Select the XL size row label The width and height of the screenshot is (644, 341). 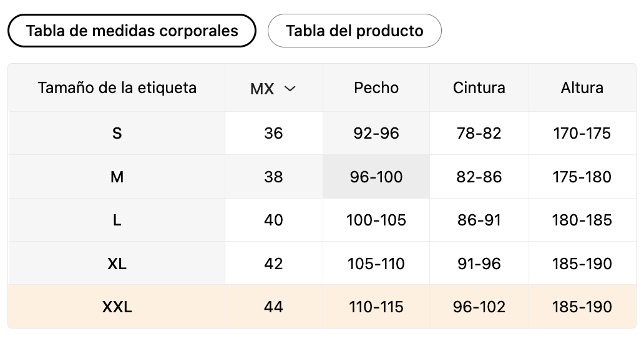[117, 264]
